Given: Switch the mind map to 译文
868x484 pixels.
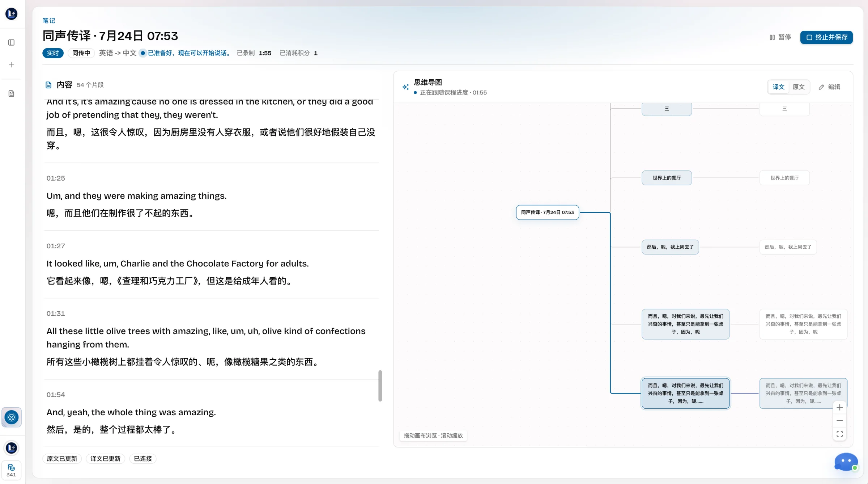Looking at the screenshot, I should [x=778, y=87].
